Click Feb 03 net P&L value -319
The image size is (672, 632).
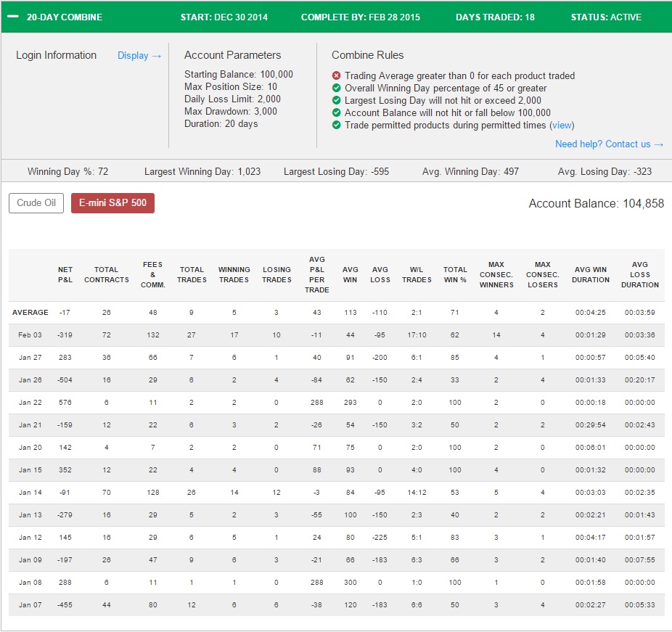(x=65, y=335)
